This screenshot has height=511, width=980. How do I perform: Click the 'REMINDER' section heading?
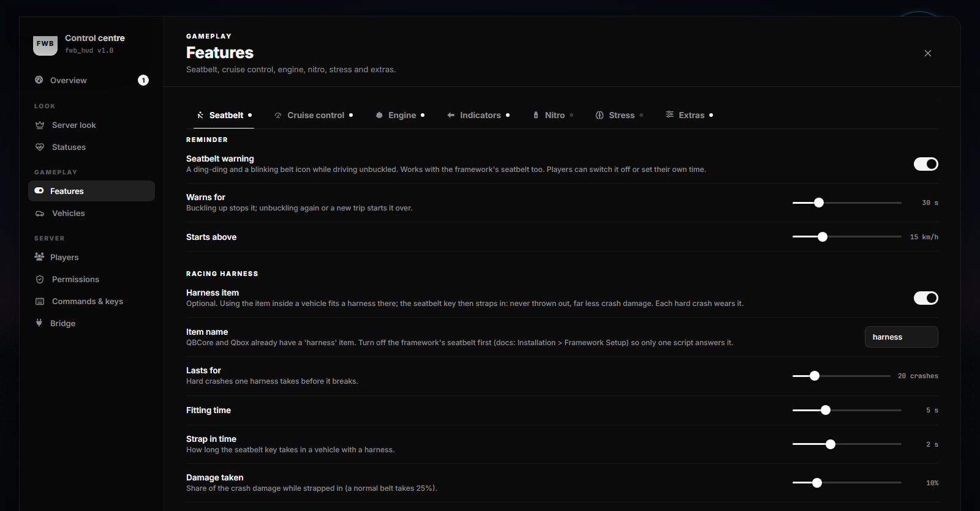pos(207,140)
